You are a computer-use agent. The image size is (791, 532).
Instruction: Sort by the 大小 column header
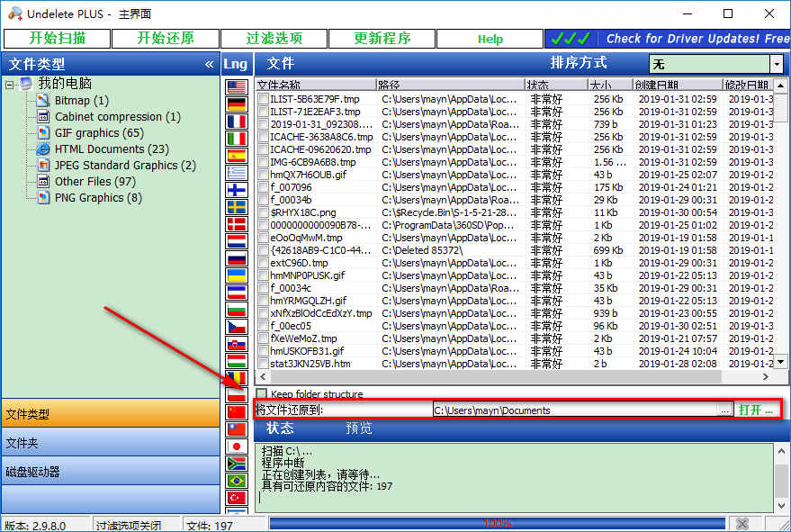pyautogui.click(x=610, y=85)
